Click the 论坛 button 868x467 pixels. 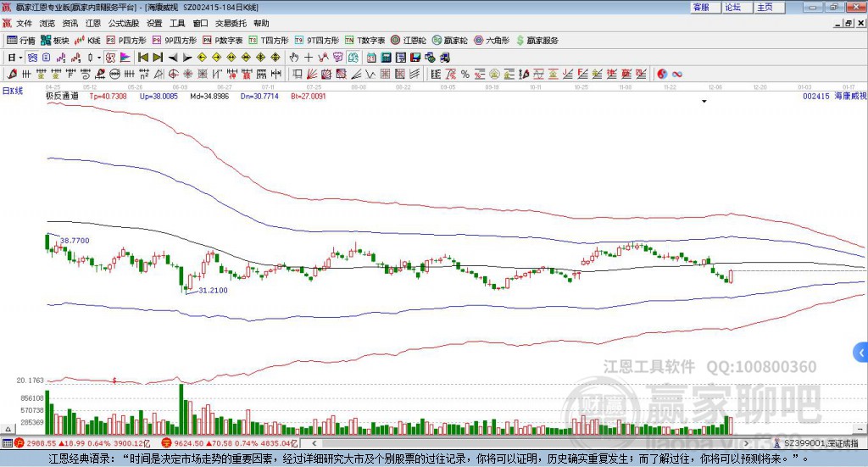coord(737,7)
